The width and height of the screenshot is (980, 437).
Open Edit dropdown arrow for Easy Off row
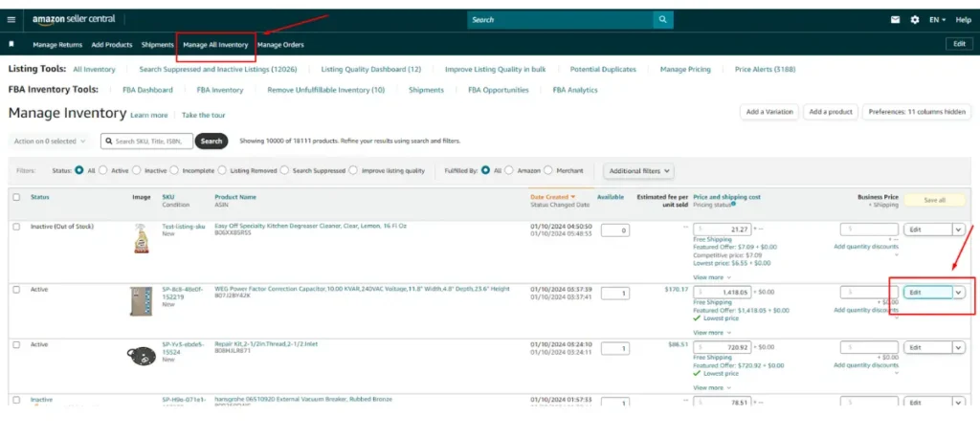(x=959, y=229)
